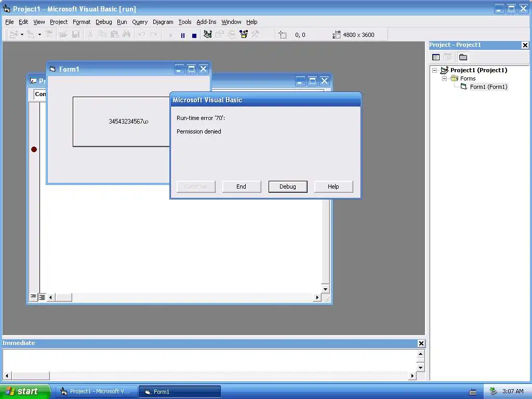
Task: Click the Toolbox hammer-wrench icon
Action: (x=256, y=34)
